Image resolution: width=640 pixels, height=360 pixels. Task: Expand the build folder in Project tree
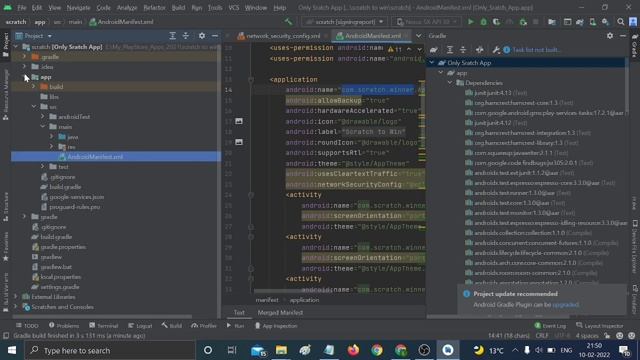[34, 87]
